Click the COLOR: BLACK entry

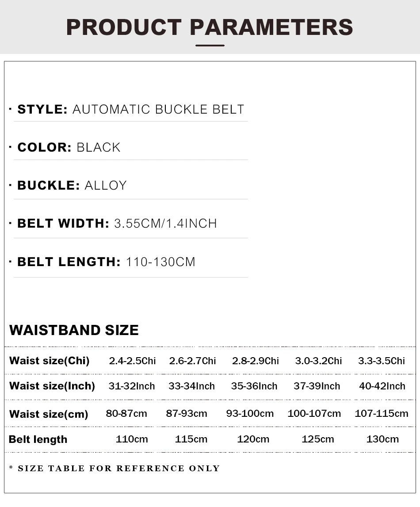click(x=69, y=148)
